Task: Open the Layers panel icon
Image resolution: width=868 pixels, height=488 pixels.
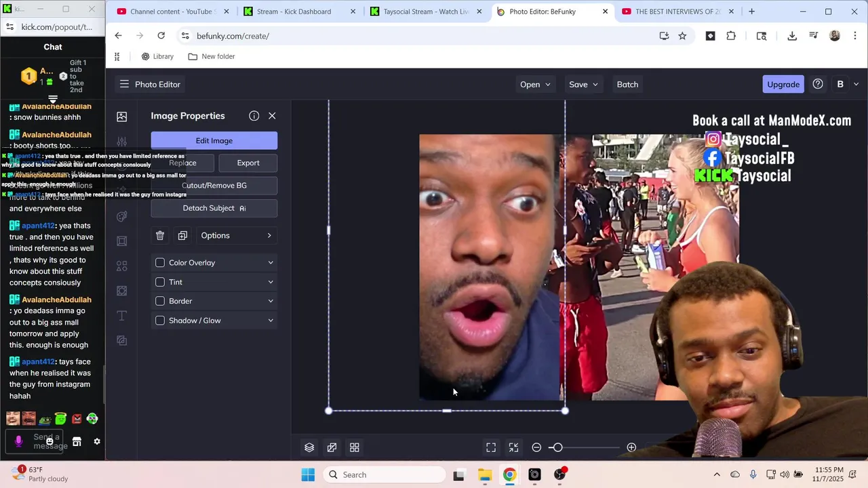Action: click(309, 447)
